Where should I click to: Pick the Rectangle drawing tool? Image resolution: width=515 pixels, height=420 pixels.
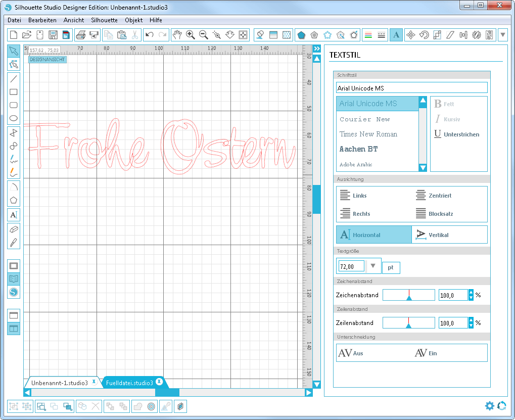point(14,92)
